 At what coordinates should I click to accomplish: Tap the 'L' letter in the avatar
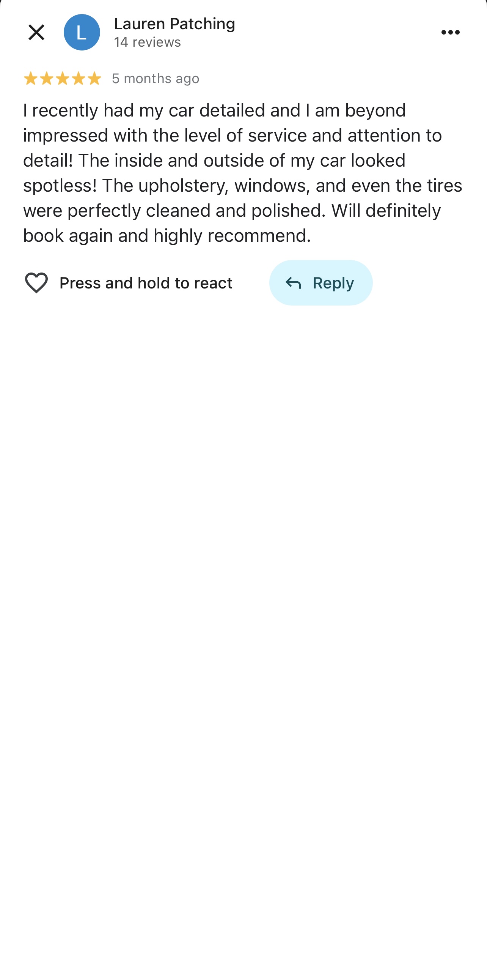pos(82,33)
